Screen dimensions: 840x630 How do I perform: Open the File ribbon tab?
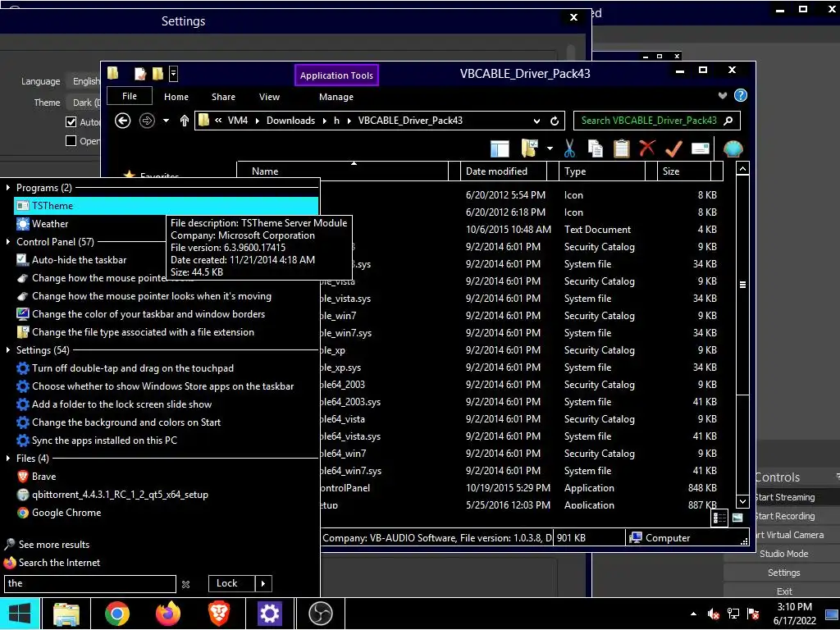(x=130, y=97)
